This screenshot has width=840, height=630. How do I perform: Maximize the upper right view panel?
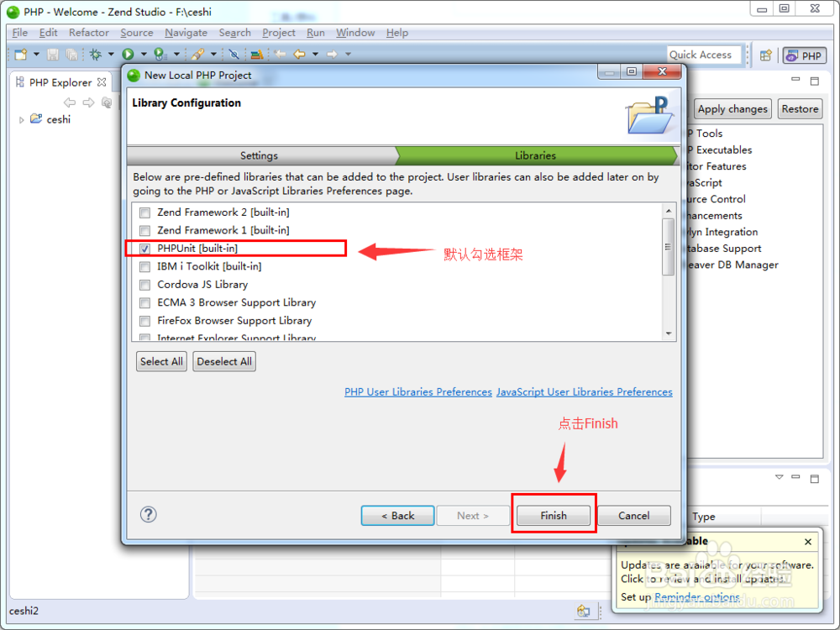pyautogui.click(x=815, y=81)
